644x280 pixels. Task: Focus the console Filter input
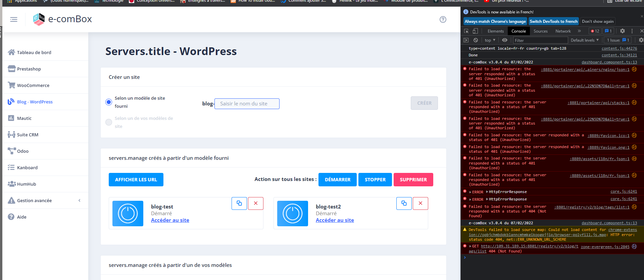click(540, 40)
